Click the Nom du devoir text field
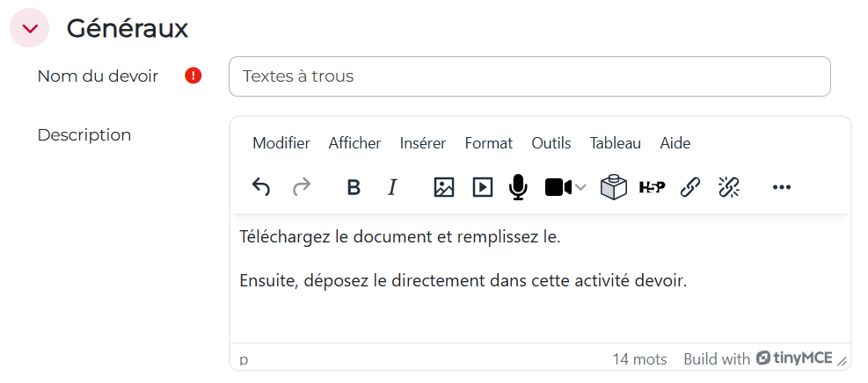 529,76
